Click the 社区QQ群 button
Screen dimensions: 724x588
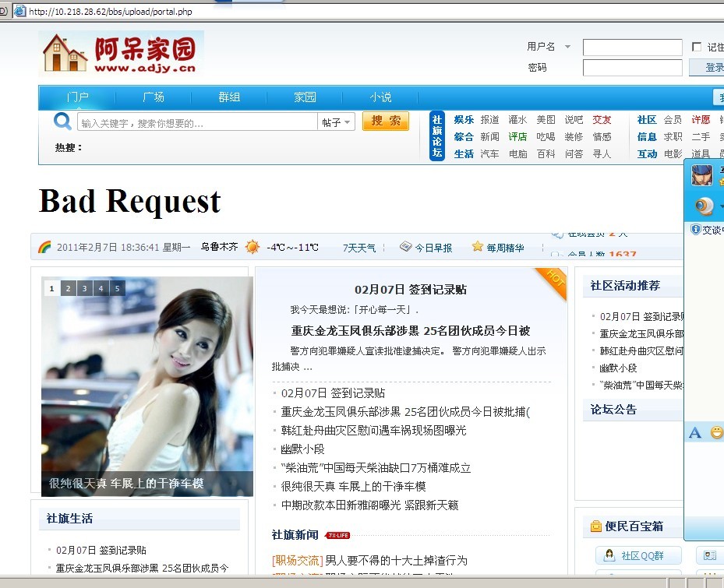point(638,555)
